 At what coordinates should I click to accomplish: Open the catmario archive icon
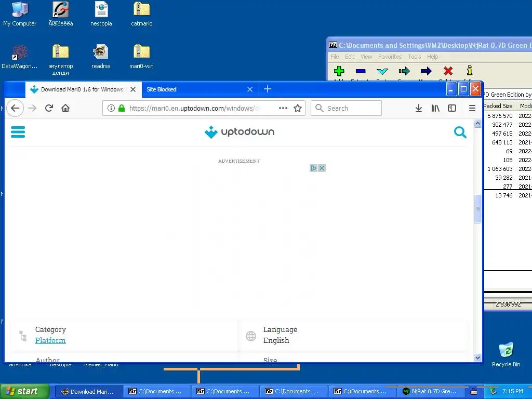(x=141, y=14)
